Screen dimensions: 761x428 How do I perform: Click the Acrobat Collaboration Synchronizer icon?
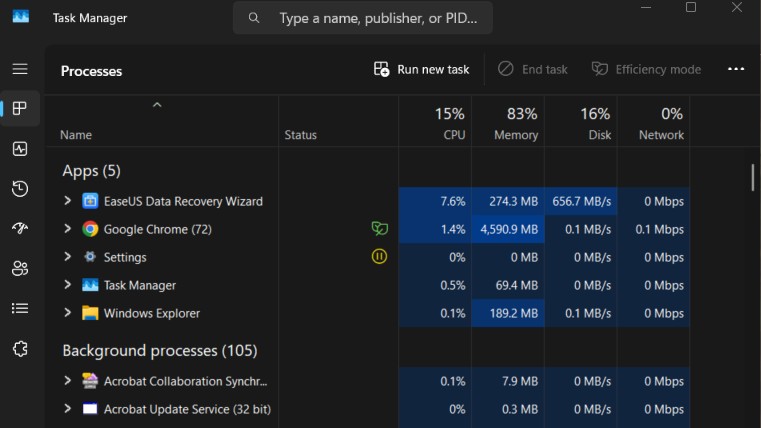[90, 381]
